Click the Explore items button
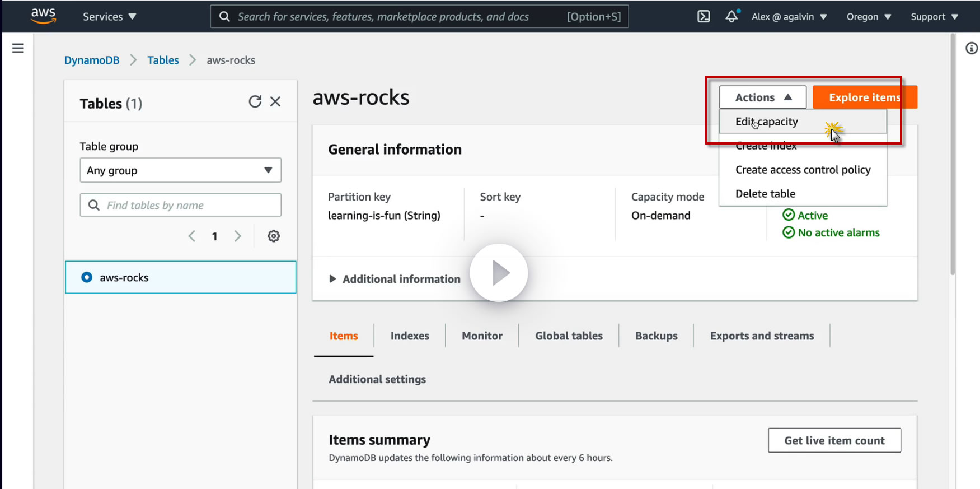Screen dimensions: 980x489 coord(864,97)
